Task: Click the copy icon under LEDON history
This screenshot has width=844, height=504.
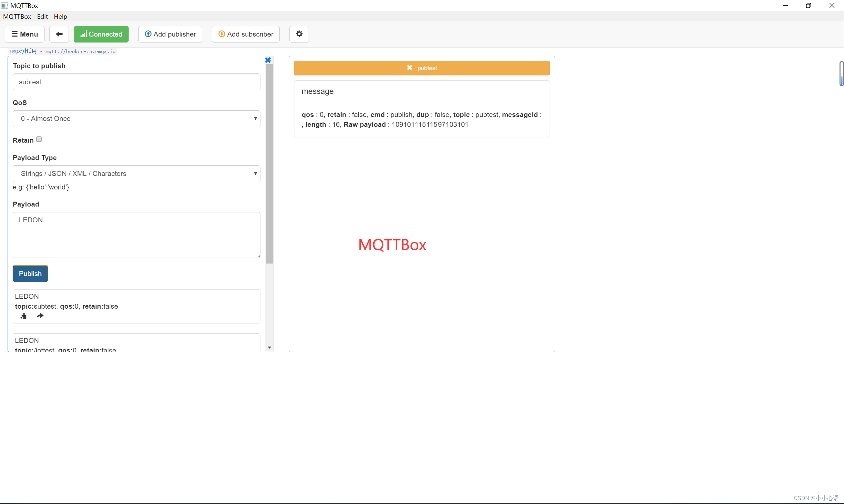Action: click(23, 316)
